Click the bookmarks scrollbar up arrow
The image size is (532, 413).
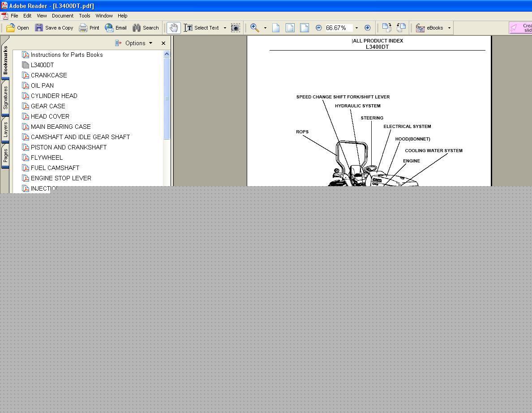pyautogui.click(x=167, y=54)
